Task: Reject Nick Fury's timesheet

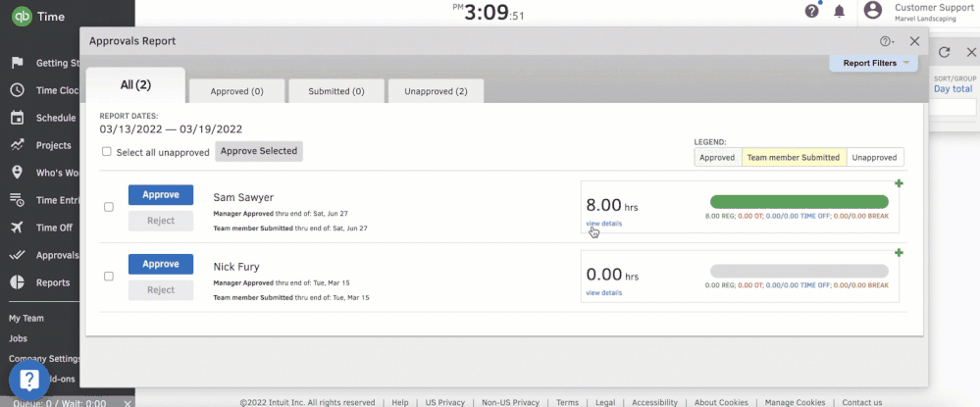Action: pos(161,290)
